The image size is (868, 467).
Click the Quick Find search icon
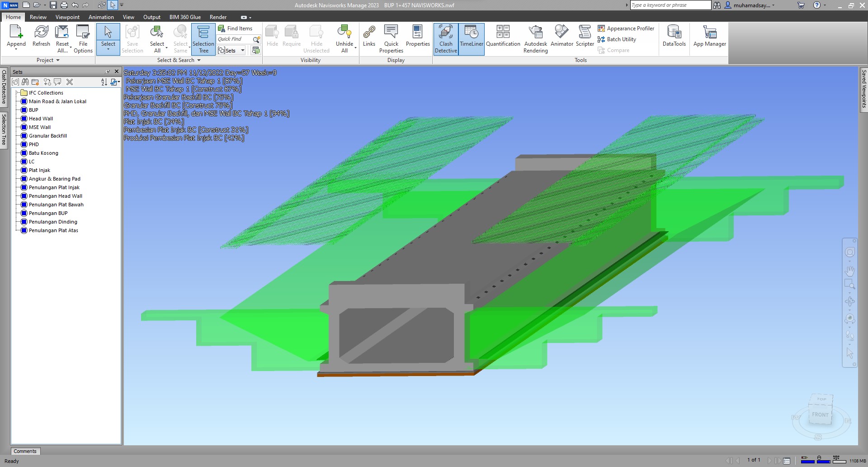(x=256, y=39)
